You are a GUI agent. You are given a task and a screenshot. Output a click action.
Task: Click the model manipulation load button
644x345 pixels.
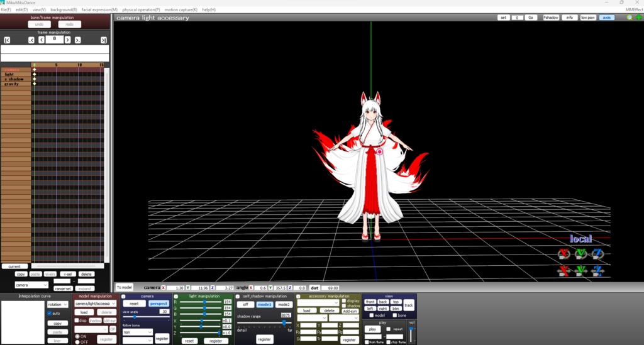click(84, 312)
